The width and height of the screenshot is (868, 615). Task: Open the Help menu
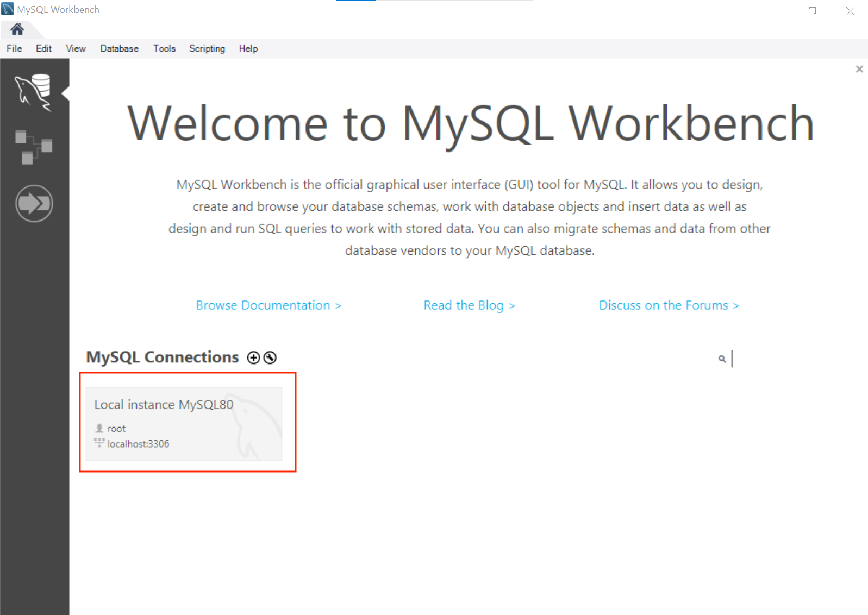point(248,48)
